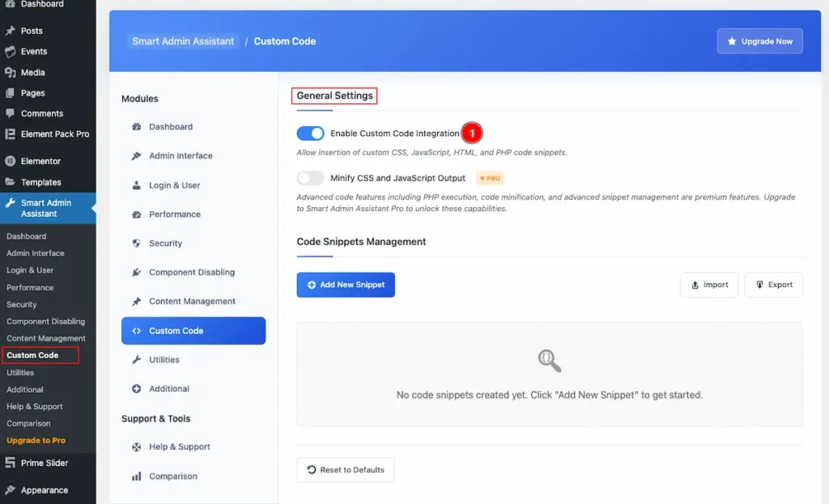This screenshot has height=504, width=829.
Task: Click the reset arrow icon on Reset to Defaults
Action: point(312,470)
